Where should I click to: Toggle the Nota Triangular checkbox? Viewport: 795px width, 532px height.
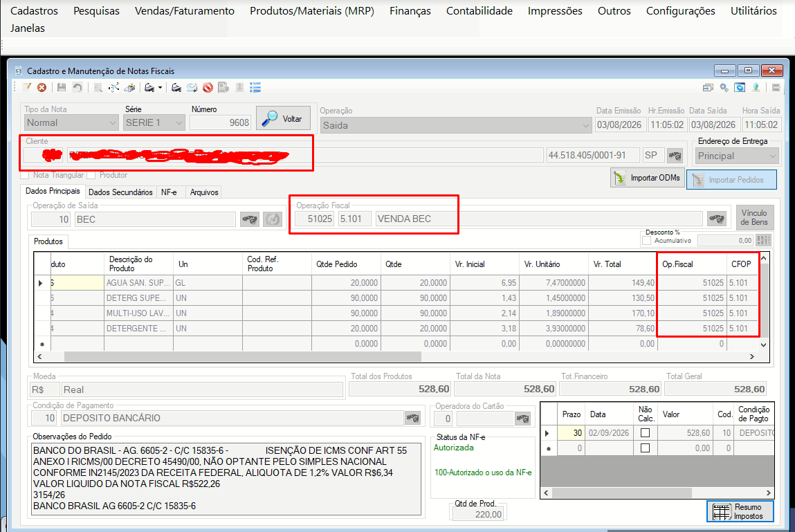[x=25, y=176]
